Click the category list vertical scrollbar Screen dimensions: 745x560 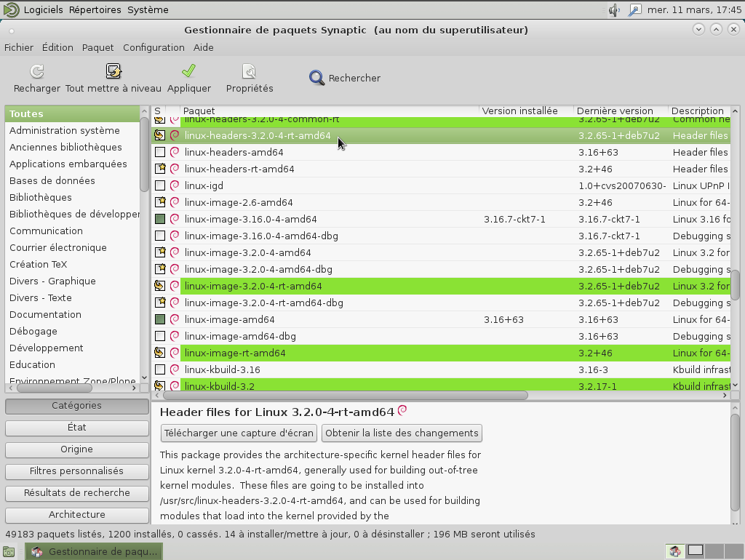tap(145, 154)
